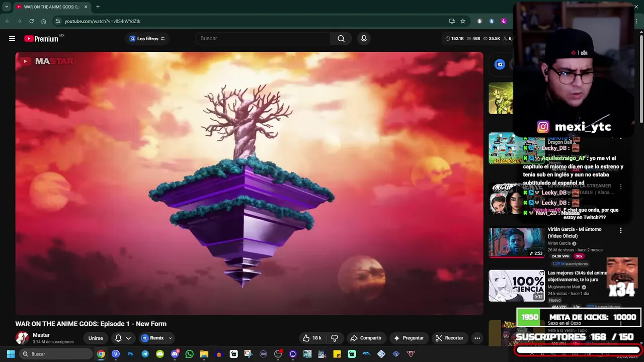This screenshot has width=644, height=362.
Task: Open OBS Studio from the taskbar
Action: tap(278, 354)
